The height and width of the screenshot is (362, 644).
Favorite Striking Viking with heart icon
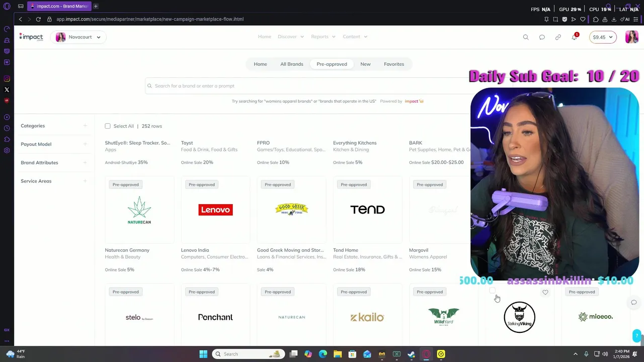tap(545, 292)
